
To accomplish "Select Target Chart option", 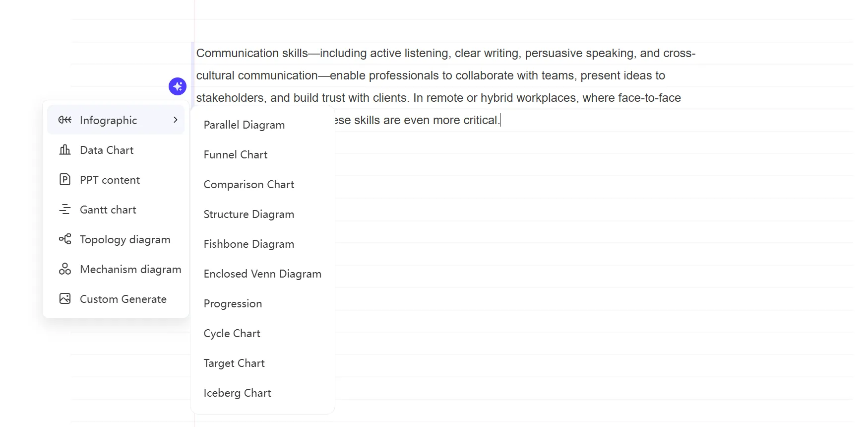I will [x=234, y=363].
